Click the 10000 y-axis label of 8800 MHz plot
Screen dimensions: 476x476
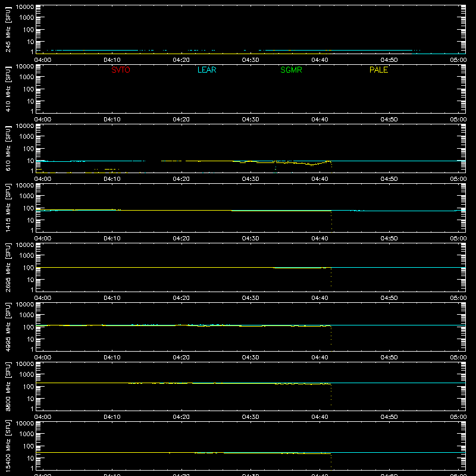tap(25, 364)
